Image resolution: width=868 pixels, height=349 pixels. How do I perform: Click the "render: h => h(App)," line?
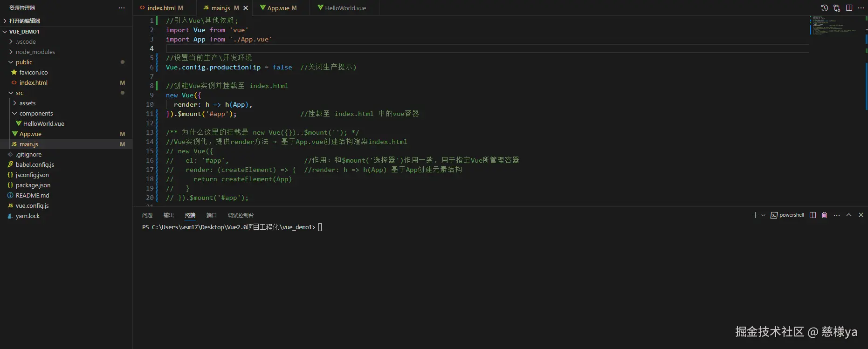click(213, 104)
